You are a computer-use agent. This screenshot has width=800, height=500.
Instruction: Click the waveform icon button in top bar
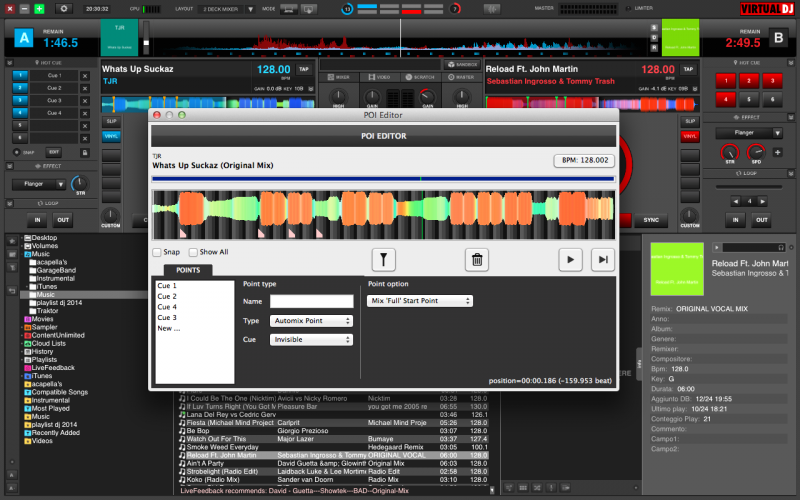[x=492, y=9]
